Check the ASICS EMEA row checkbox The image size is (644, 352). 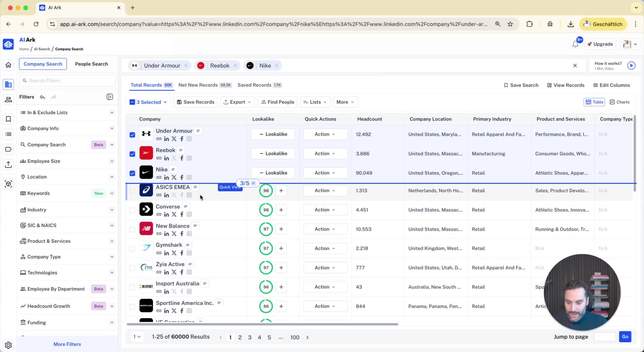[132, 191]
